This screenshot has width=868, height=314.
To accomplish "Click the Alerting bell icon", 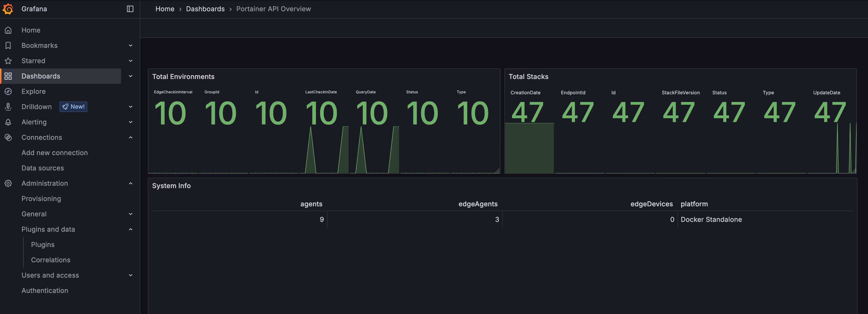I will click(8, 122).
